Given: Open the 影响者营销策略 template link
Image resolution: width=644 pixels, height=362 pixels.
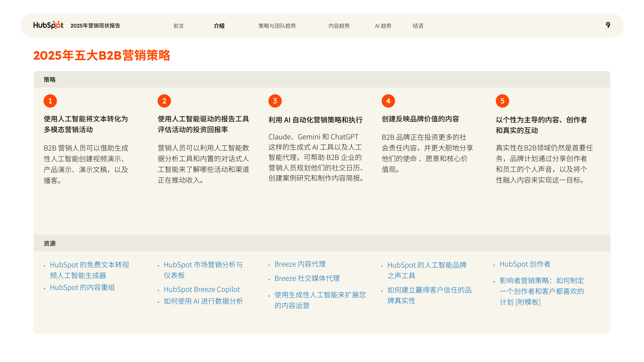Looking at the screenshot, I should tap(542, 291).
